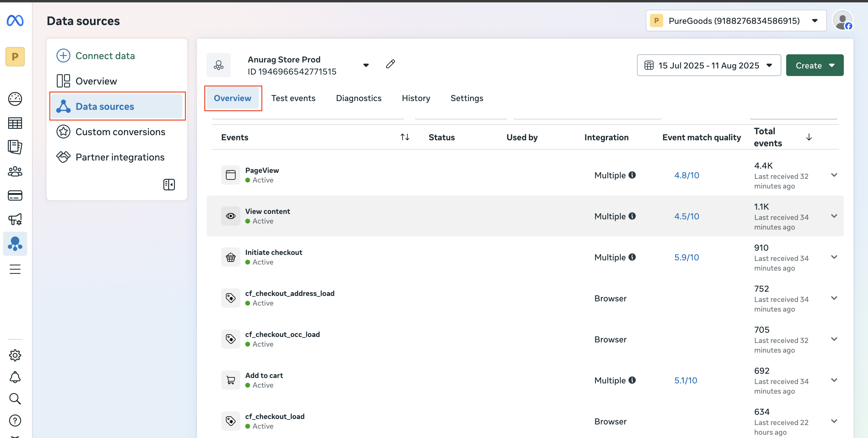The width and height of the screenshot is (868, 438).
Task: Open the sidebar settings gear icon
Action: (15, 355)
